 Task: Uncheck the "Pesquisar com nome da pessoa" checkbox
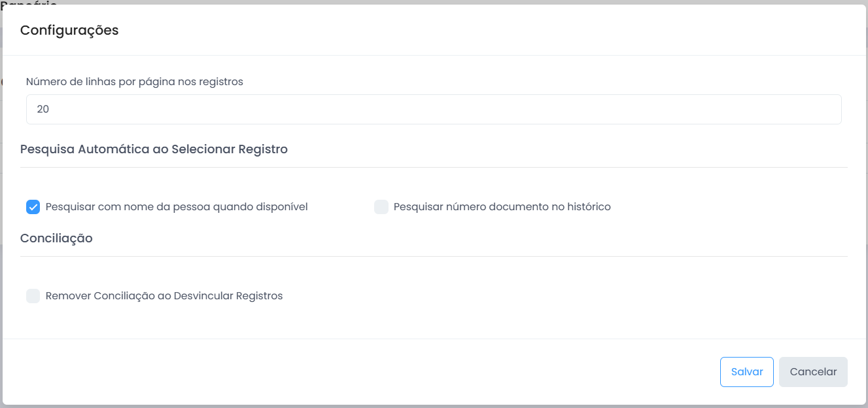pyautogui.click(x=33, y=207)
